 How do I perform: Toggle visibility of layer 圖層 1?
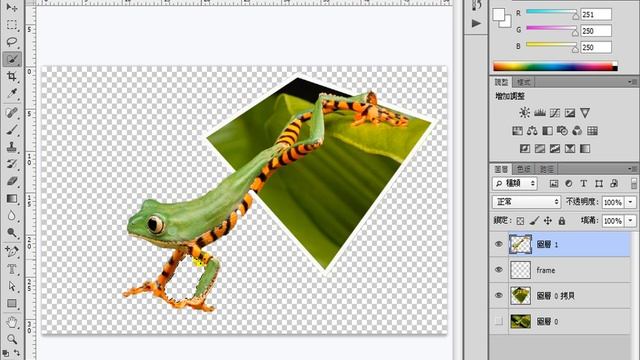point(499,244)
